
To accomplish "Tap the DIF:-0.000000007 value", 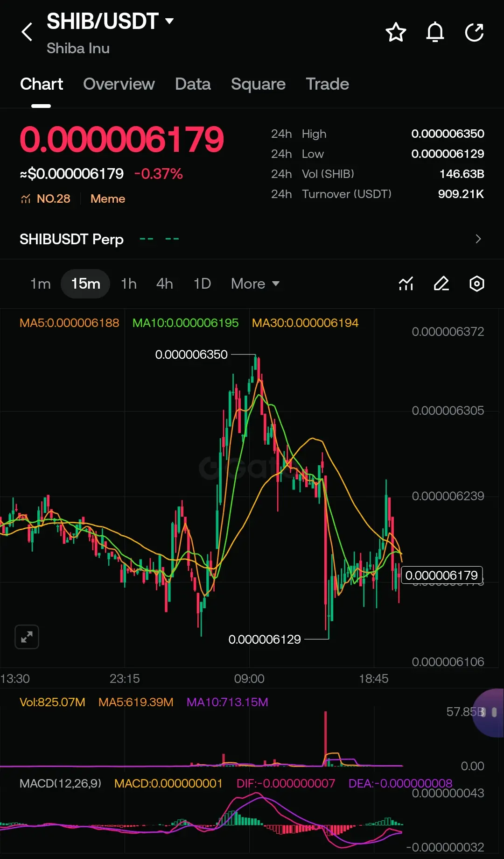I will click(286, 783).
